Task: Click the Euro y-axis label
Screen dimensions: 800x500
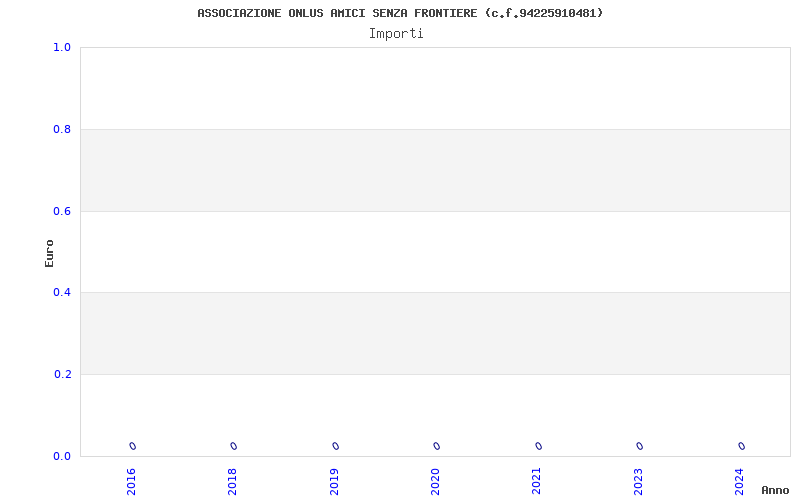Action: pyautogui.click(x=49, y=253)
